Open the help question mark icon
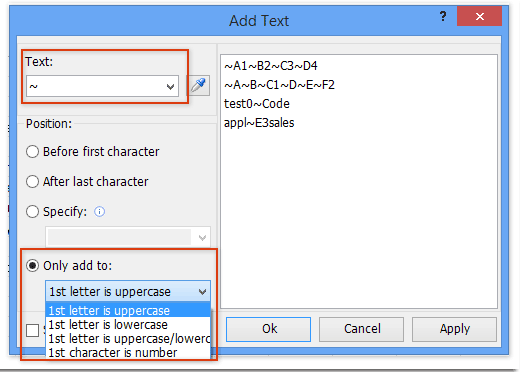The image size is (522, 372). [x=443, y=16]
